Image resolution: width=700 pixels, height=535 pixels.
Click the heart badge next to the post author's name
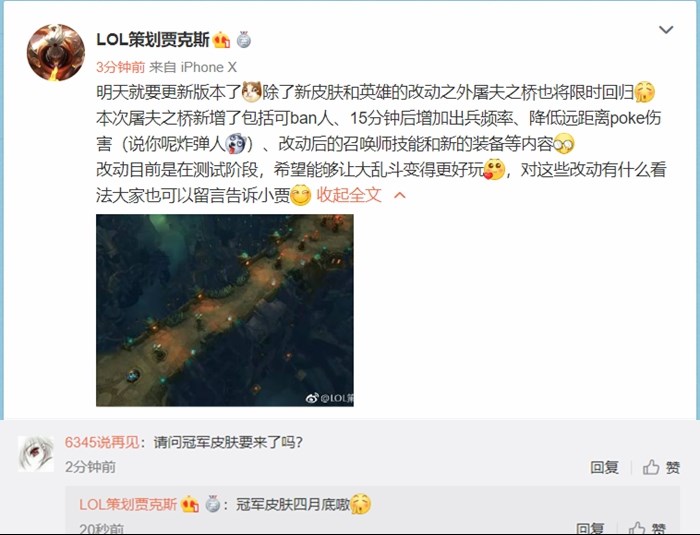[221, 41]
